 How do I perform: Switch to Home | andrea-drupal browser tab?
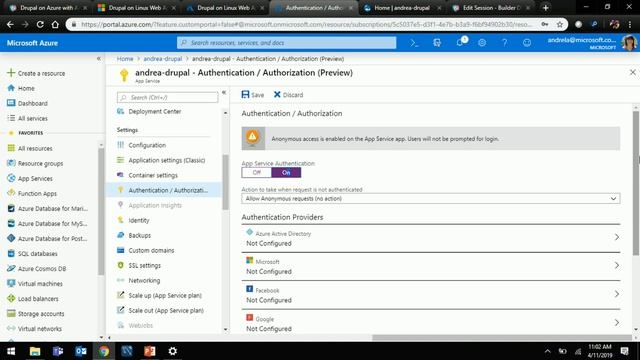pos(402,8)
